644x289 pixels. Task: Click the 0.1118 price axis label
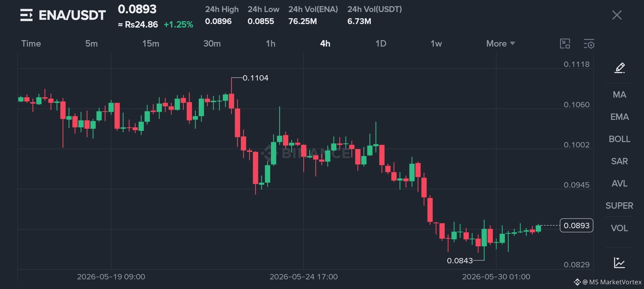tap(576, 64)
